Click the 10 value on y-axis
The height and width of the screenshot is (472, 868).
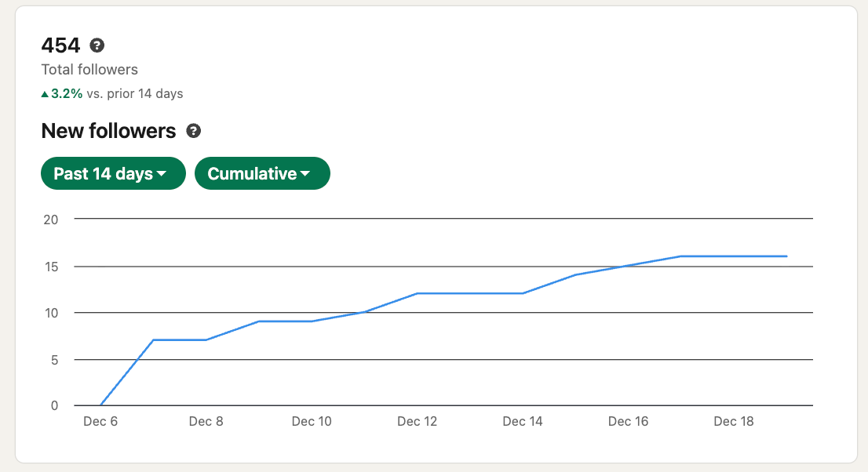51,313
